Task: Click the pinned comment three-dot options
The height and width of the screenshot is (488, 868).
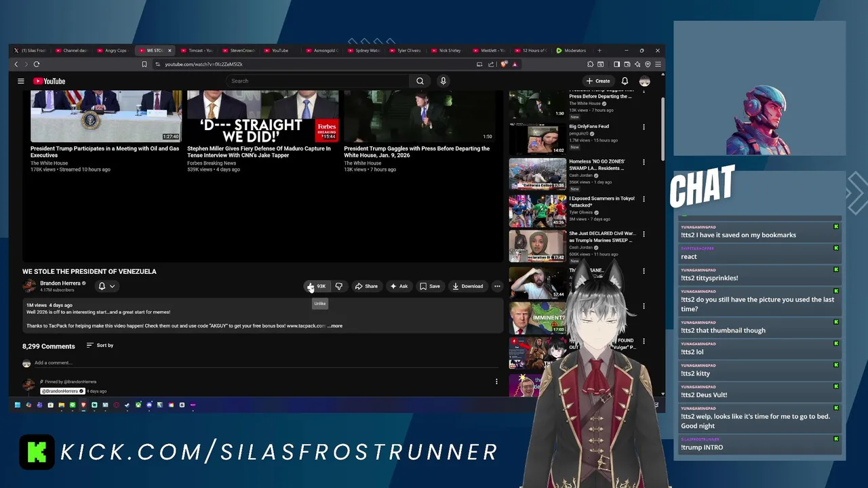Action: [496, 382]
